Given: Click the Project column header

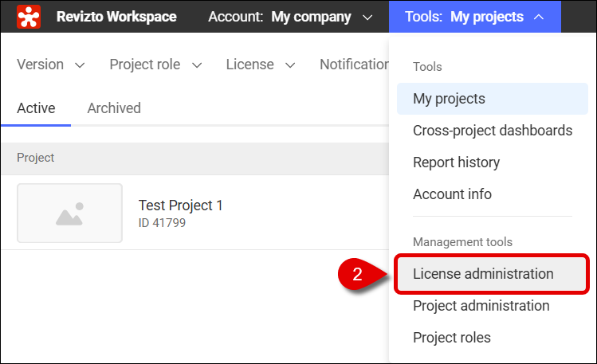Looking at the screenshot, I should coord(35,158).
